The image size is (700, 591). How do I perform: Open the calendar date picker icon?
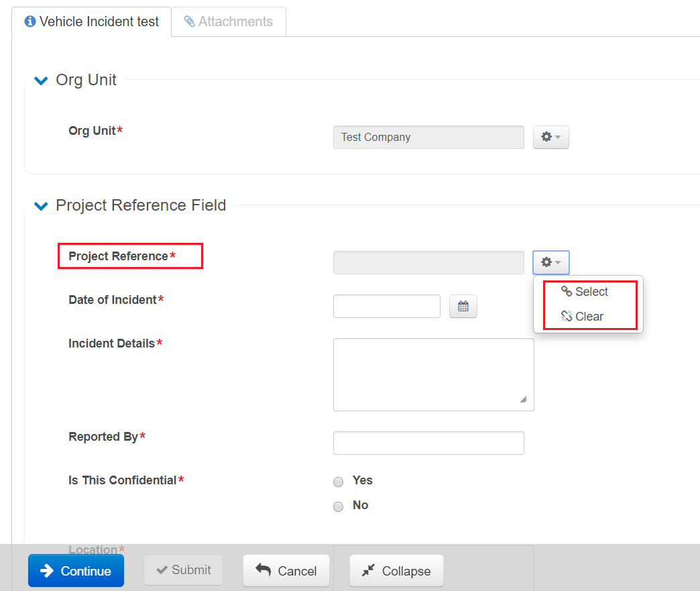tap(463, 307)
